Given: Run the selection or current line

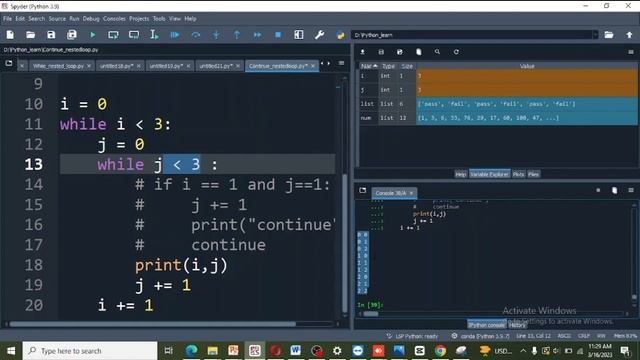Looking at the screenshot, I should (154, 35).
